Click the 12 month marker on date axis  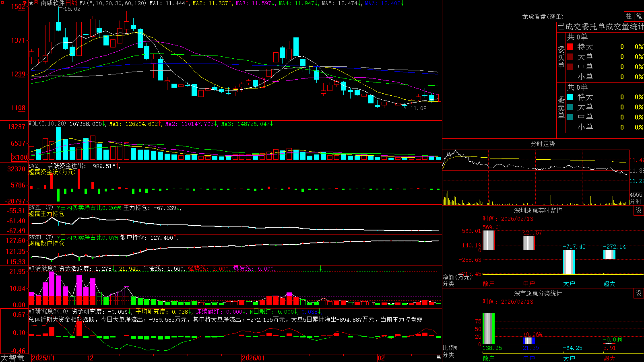point(90,358)
